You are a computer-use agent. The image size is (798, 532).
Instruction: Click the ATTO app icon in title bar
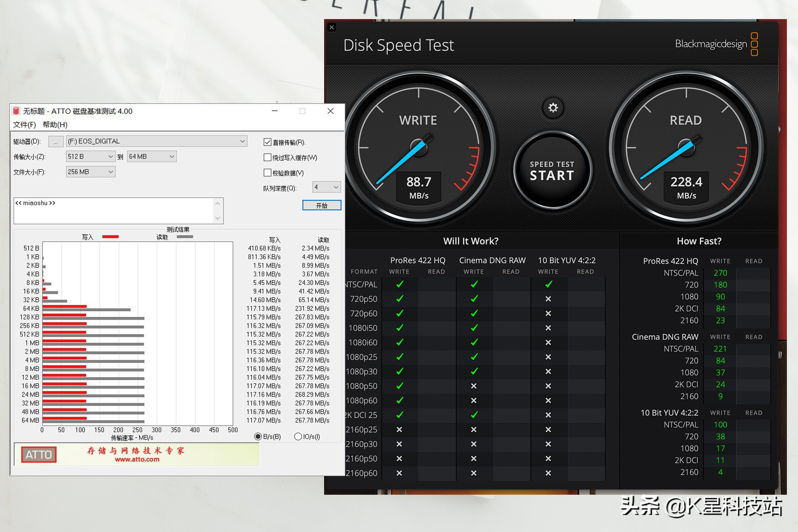[x=16, y=111]
